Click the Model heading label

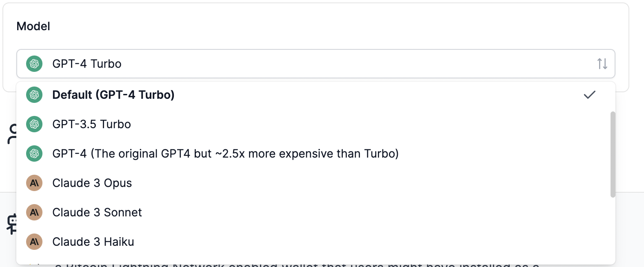pos(33,26)
